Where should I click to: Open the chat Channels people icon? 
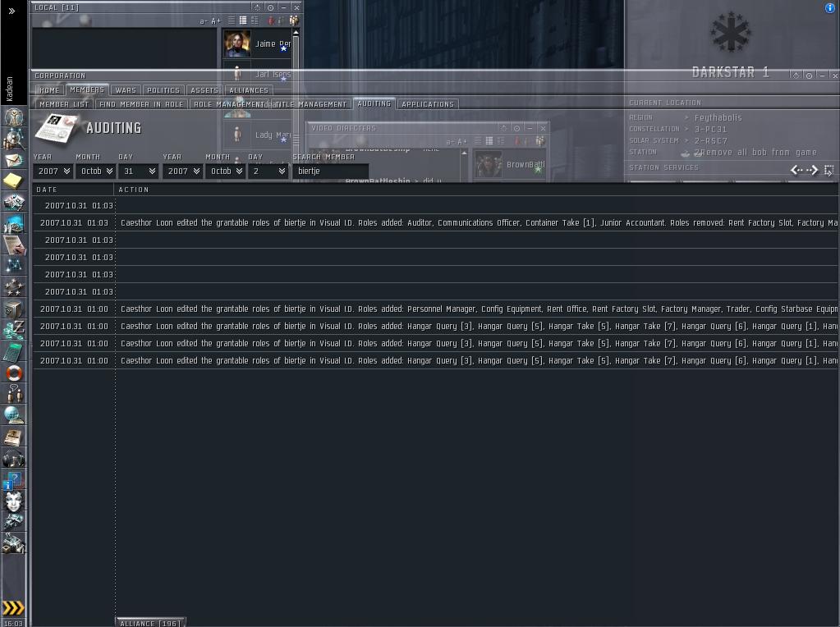[x=13, y=394]
